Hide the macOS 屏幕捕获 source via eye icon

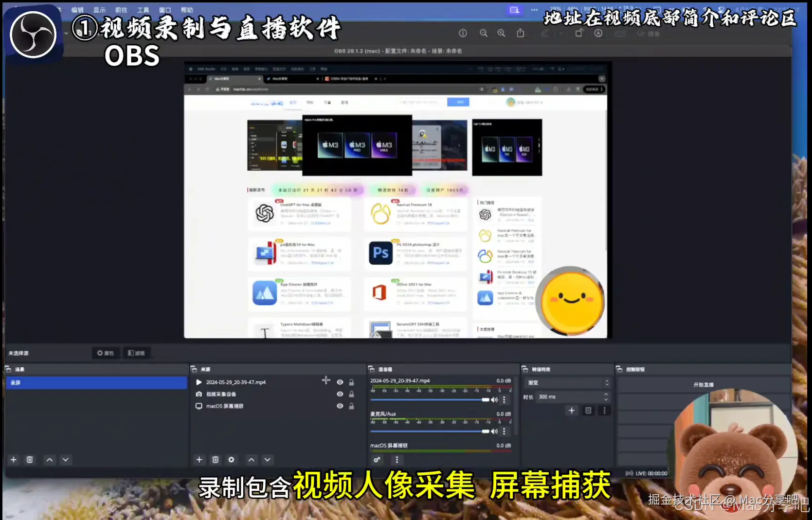tap(340, 406)
